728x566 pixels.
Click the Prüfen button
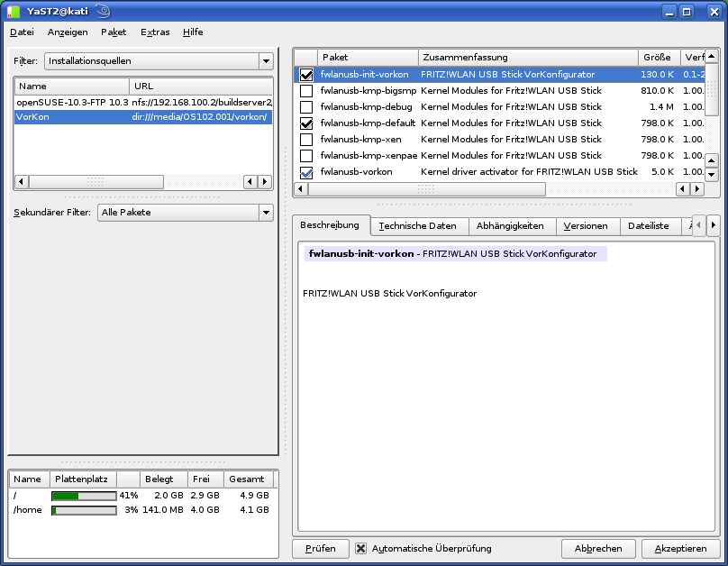coord(321,549)
